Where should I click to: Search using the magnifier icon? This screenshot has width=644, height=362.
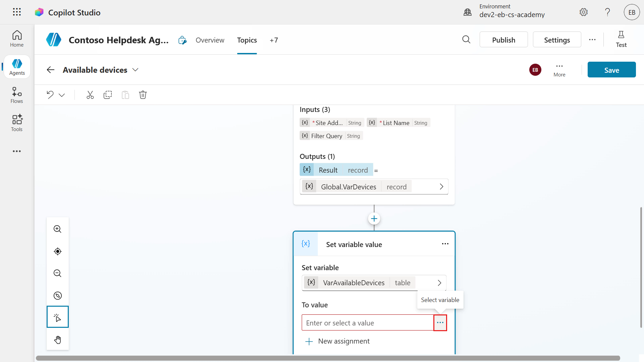coord(466,40)
